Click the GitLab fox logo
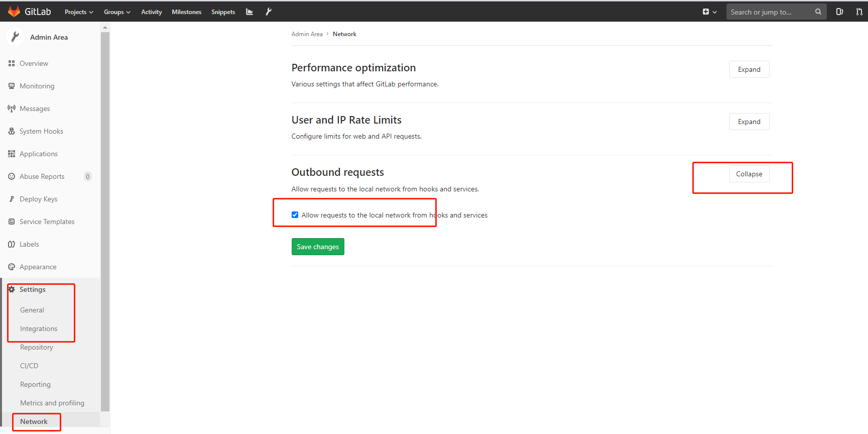Screen dimensions: 868x434 pyautogui.click(x=14, y=12)
